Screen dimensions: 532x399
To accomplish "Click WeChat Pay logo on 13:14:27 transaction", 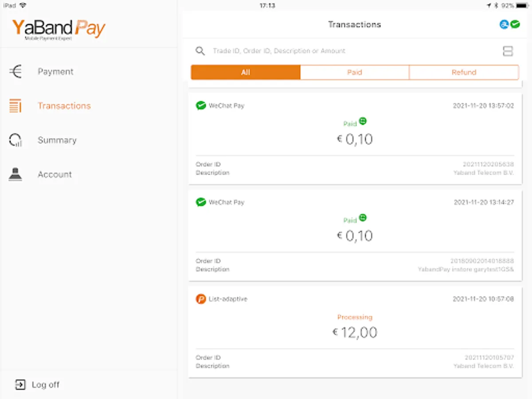I will [x=201, y=202].
